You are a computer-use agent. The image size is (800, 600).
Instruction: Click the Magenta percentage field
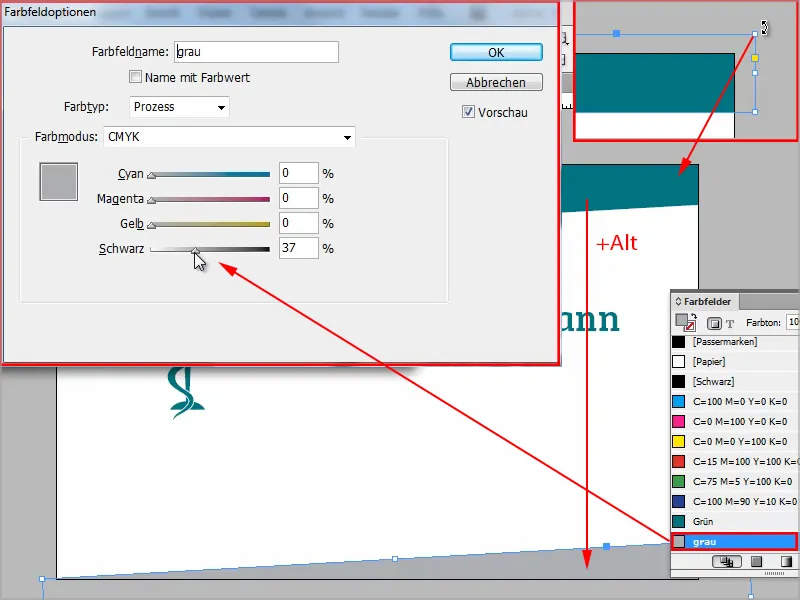pyautogui.click(x=298, y=198)
